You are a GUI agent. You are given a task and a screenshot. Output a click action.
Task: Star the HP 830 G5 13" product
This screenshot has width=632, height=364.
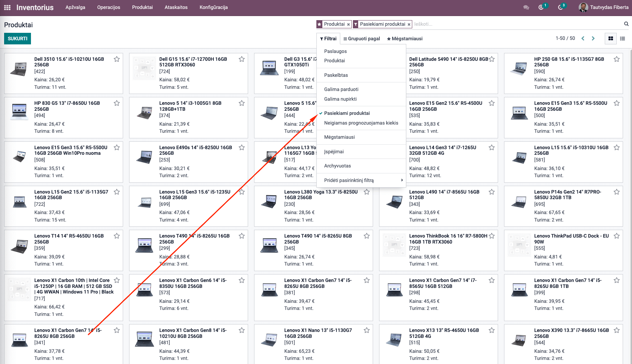coord(117,103)
